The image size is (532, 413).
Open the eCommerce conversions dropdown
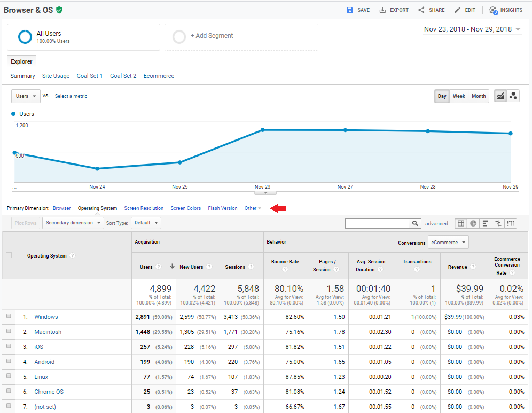coord(448,243)
